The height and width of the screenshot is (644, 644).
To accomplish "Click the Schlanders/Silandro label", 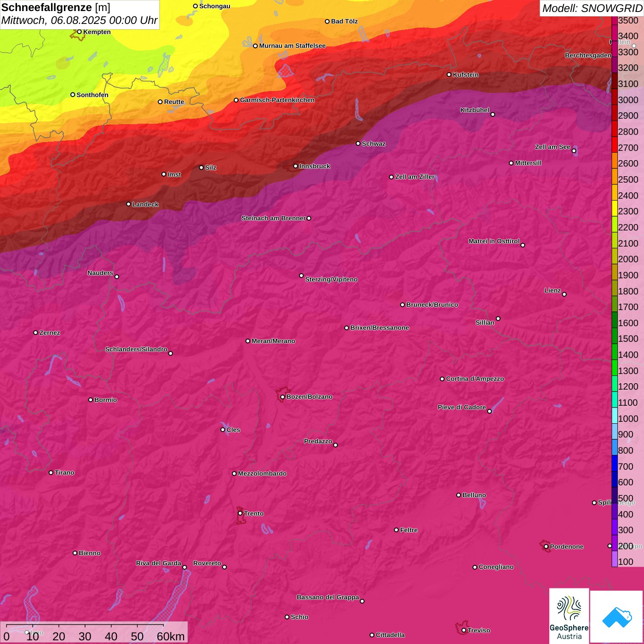I will (x=136, y=349).
